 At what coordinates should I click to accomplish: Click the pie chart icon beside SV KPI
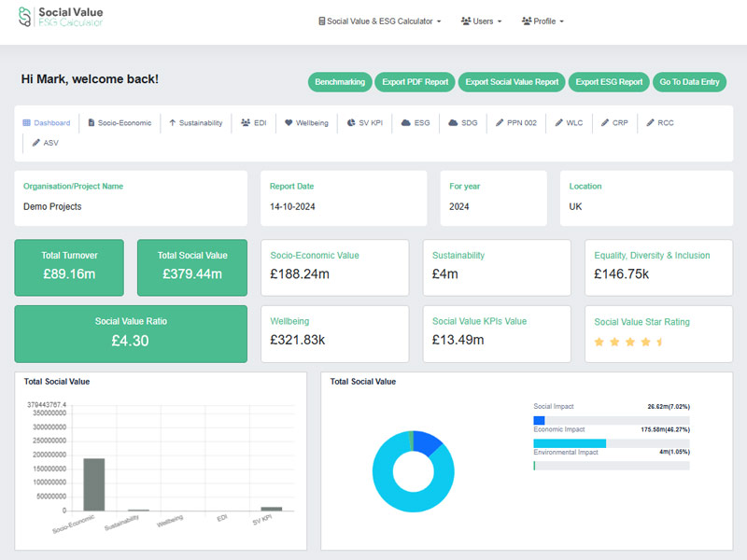pyautogui.click(x=351, y=123)
